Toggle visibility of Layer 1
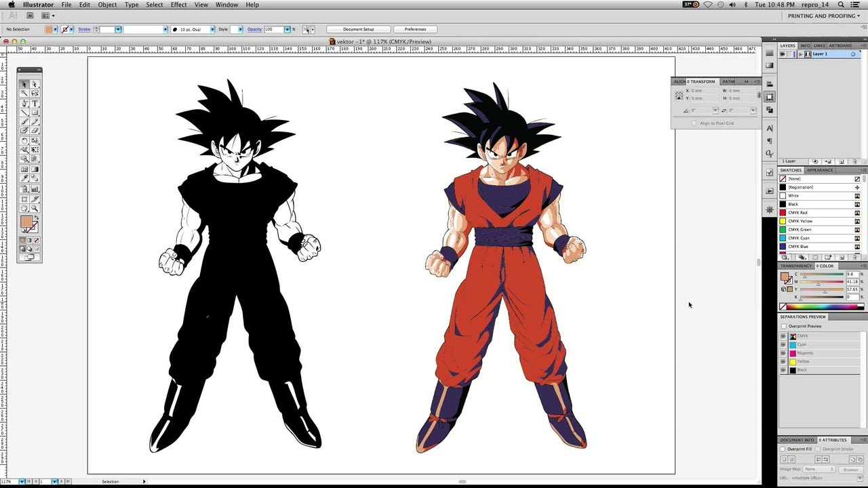 [783, 54]
